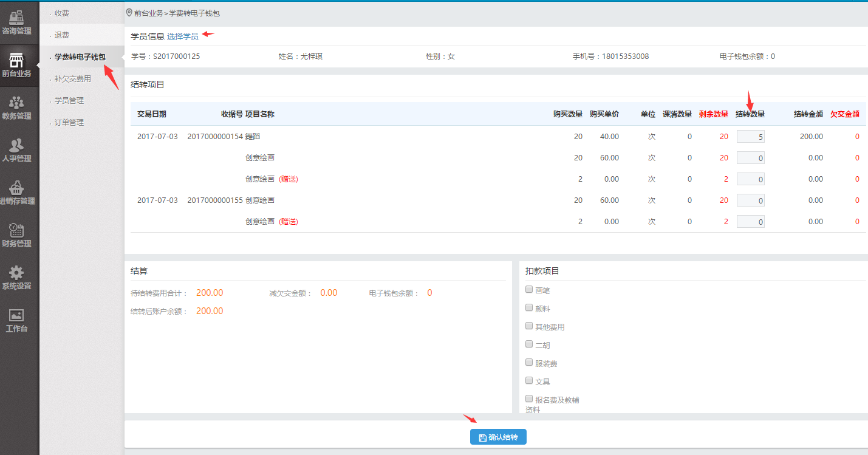Open the 人事管理 user icon

pos(16,145)
